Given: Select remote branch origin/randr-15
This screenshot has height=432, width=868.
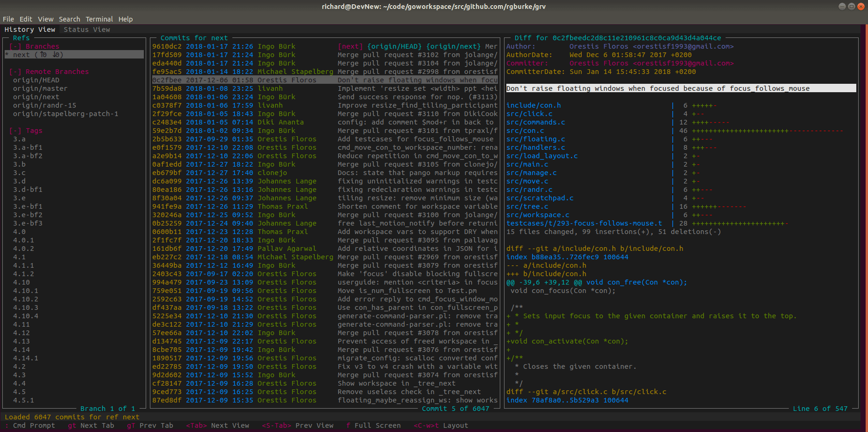Looking at the screenshot, I should point(45,105).
